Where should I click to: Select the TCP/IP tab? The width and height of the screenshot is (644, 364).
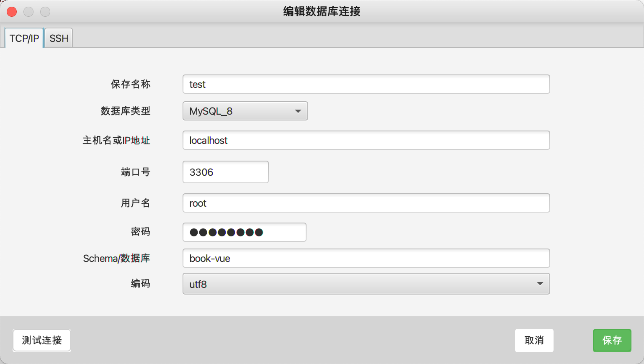click(x=24, y=38)
